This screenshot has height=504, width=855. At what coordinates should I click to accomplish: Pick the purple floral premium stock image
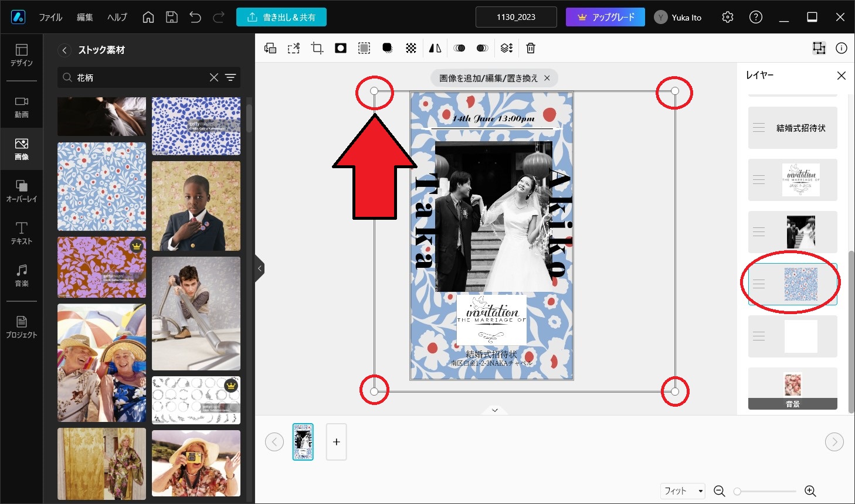(x=101, y=267)
